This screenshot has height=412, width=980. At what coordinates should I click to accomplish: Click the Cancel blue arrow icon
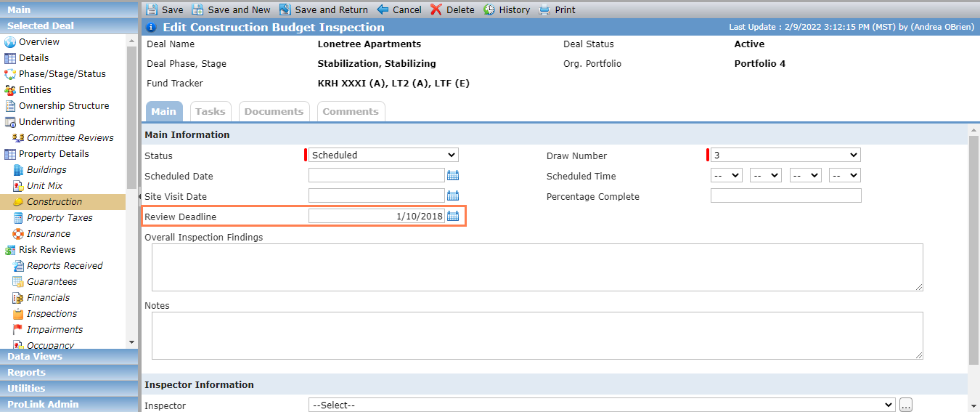(383, 9)
